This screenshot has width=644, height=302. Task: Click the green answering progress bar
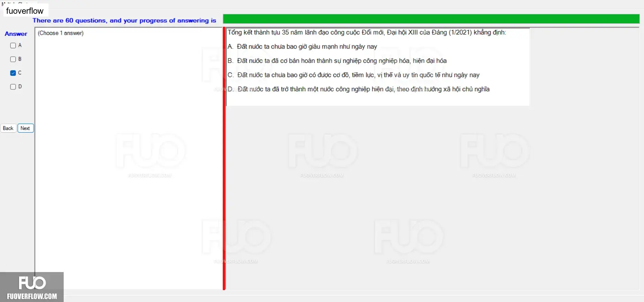pyautogui.click(x=431, y=19)
